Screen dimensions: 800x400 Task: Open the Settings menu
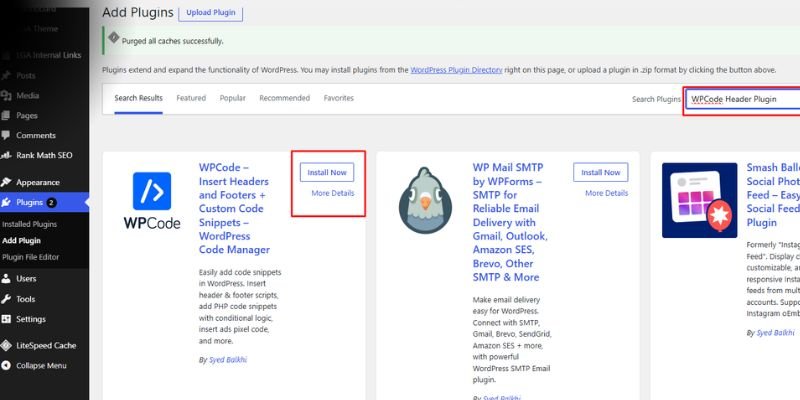coord(31,319)
